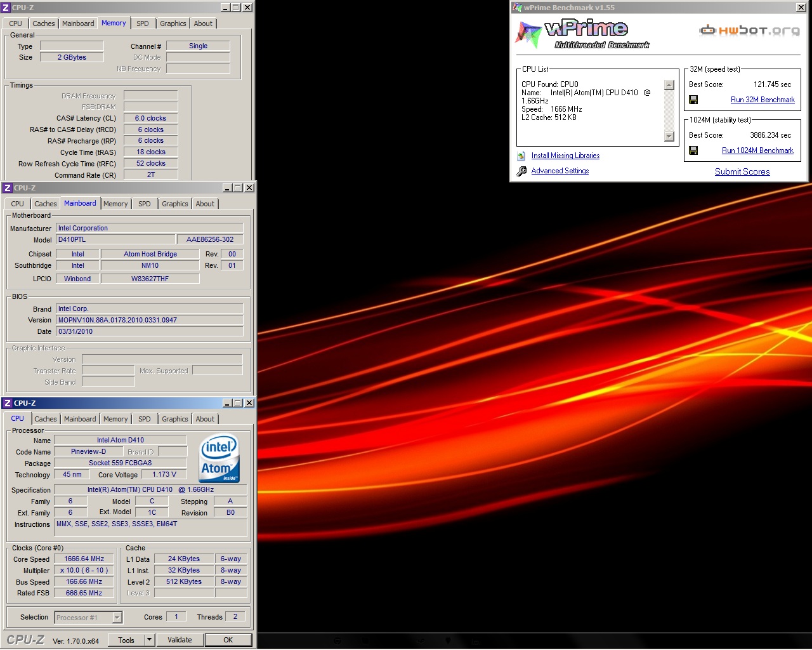Open Caches tab in top CPU-Z window
This screenshot has height=650, width=812.
click(44, 23)
